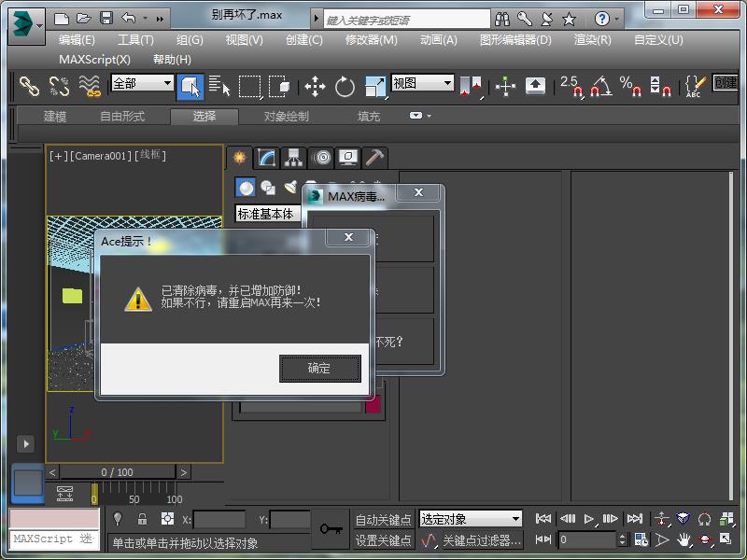Activate the Select and Move tool

[315, 87]
